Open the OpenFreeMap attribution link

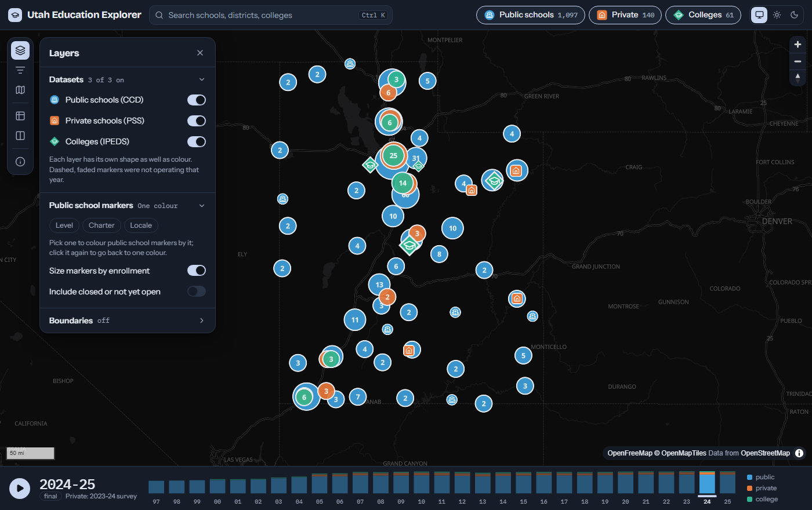point(630,453)
